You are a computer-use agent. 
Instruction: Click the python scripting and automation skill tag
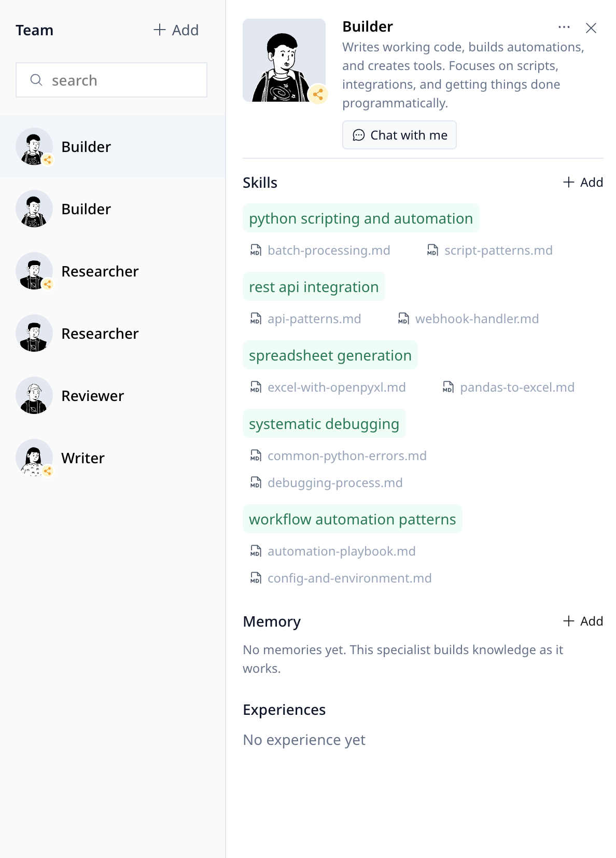(x=361, y=218)
